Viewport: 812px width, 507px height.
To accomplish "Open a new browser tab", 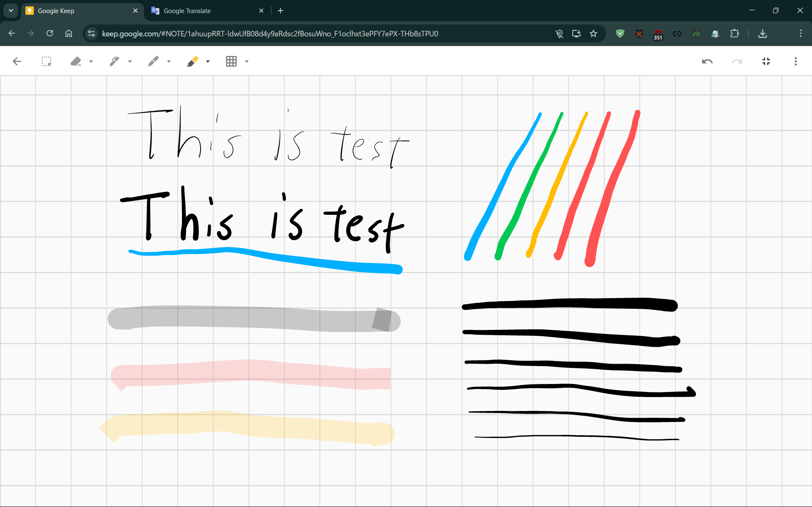I will pyautogui.click(x=281, y=11).
